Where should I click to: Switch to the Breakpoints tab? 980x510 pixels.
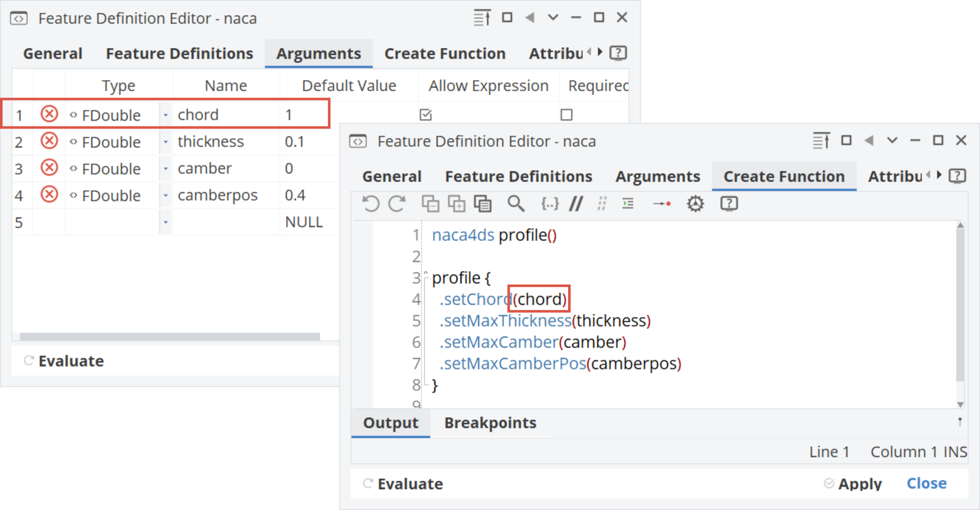click(490, 423)
